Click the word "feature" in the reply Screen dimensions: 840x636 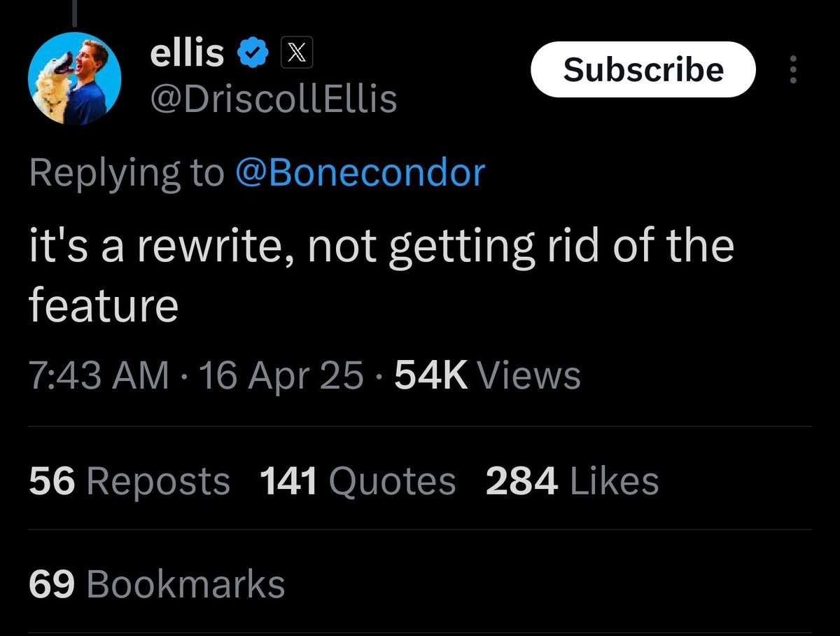pos(104,306)
